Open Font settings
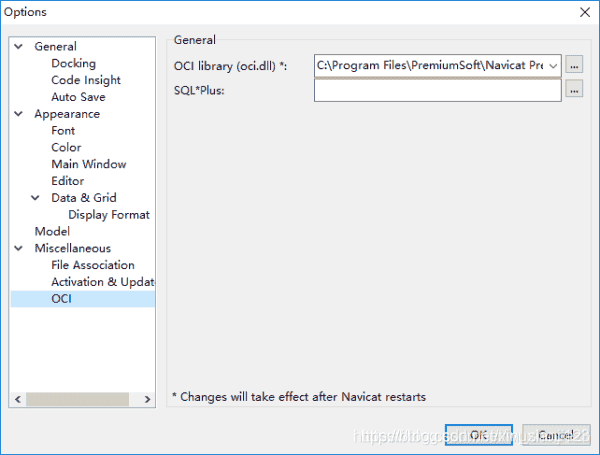 coord(63,131)
